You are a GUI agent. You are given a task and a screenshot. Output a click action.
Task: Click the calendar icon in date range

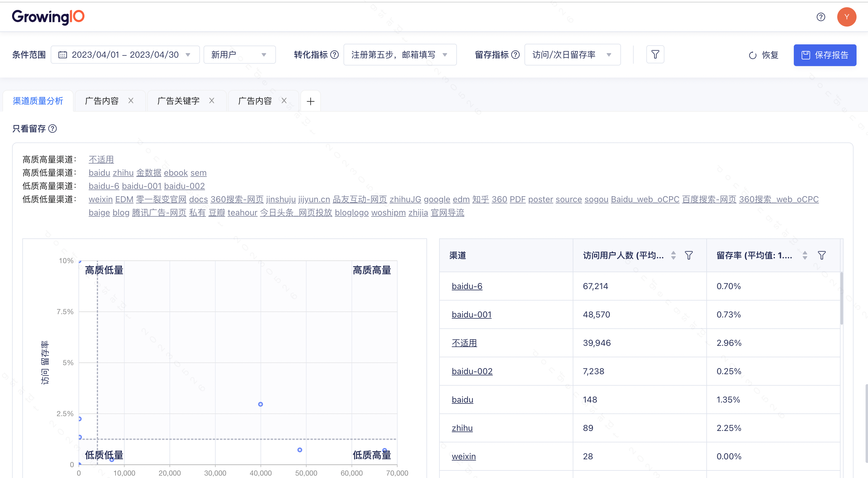point(63,55)
